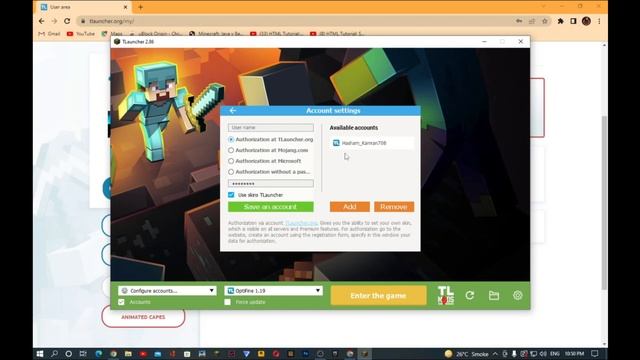Screen dimensions: 640x360
Task: Toggle Use skins TLauncher checkbox
Action: pyautogui.click(x=231, y=195)
